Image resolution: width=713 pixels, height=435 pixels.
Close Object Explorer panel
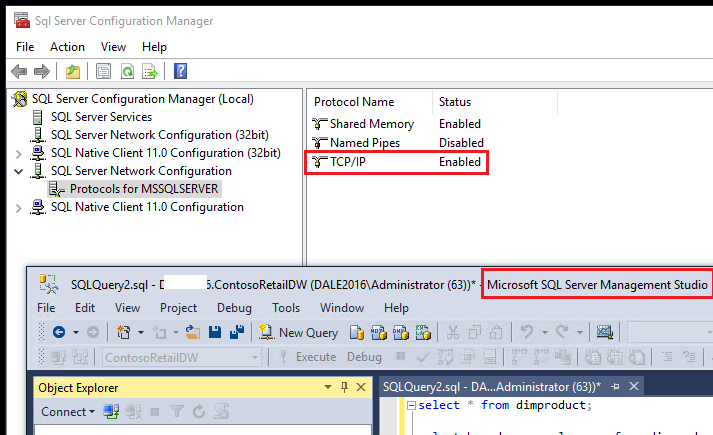(x=361, y=387)
